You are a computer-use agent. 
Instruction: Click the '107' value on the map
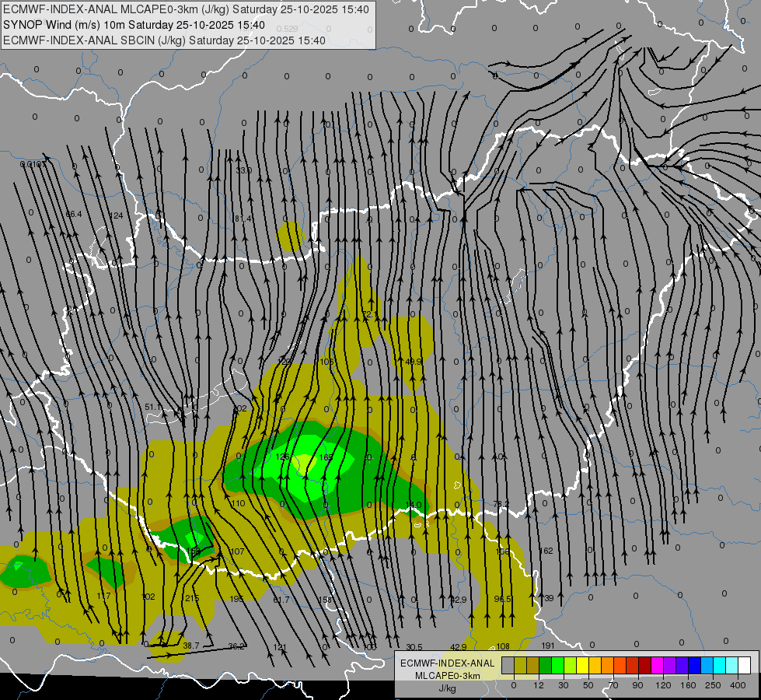(237, 551)
